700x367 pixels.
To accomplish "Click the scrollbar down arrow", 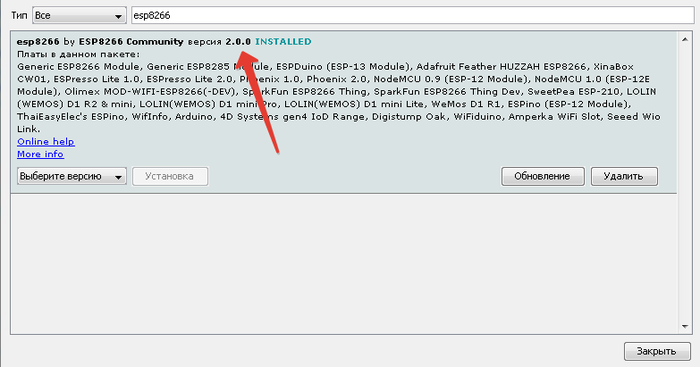I will (685, 327).
